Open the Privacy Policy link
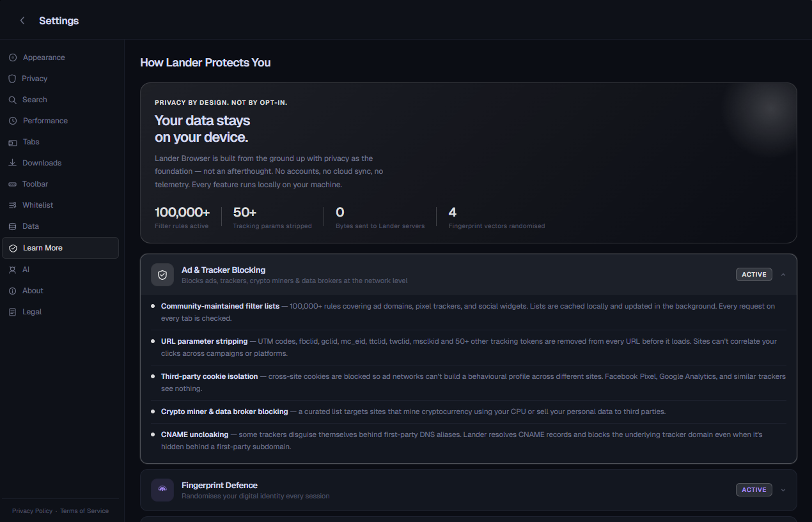Screen dimensions: 812x522 (32, 511)
